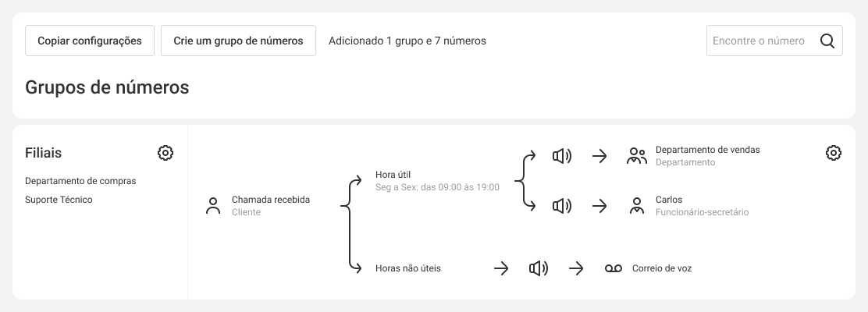Viewport: 868px width, 312px height.
Task: Click the search magnifier icon
Action: point(827,41)
